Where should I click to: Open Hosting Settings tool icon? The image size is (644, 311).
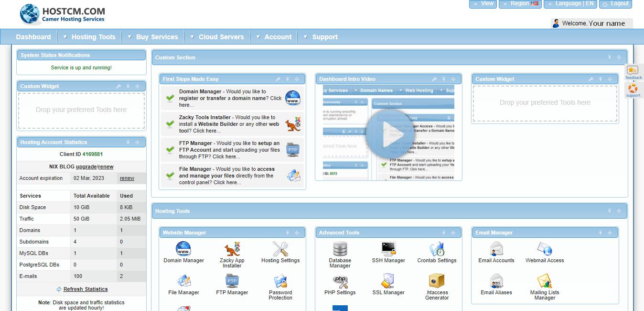click(x=280, y=249)
